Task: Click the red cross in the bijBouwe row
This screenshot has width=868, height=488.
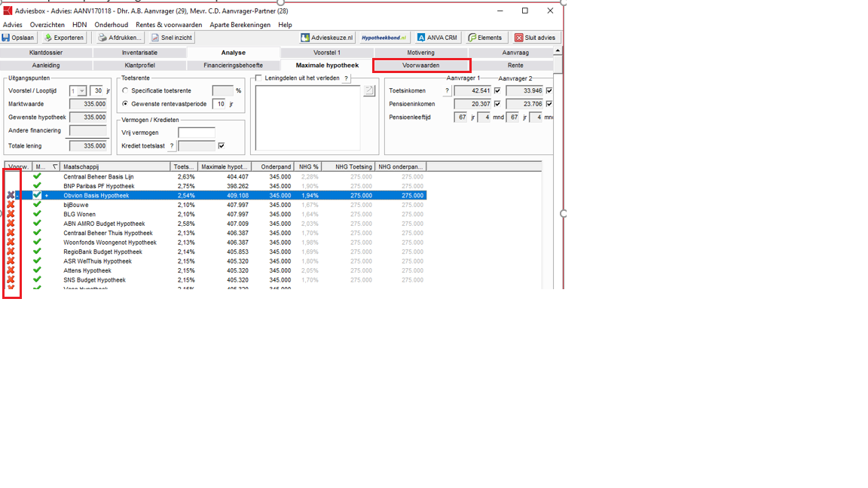Action: 11,205
